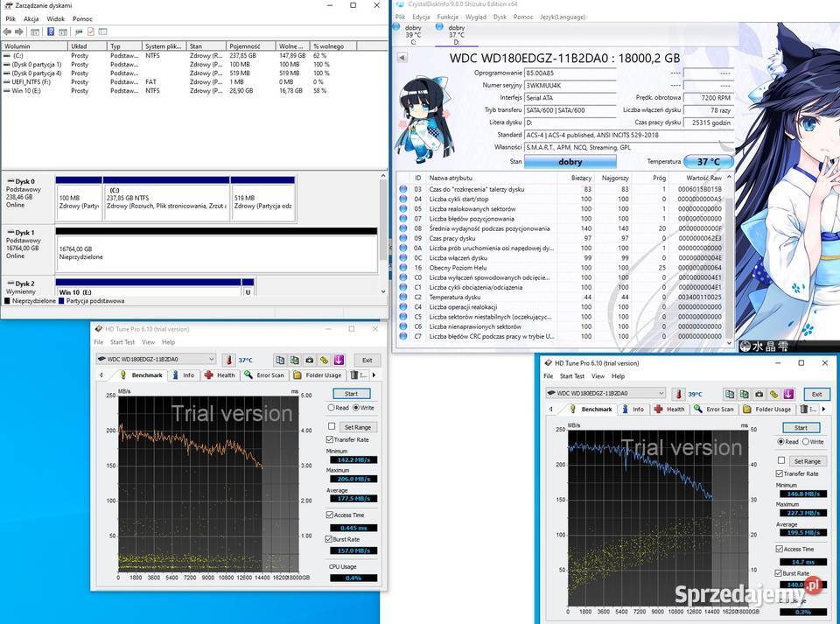Uncheck Access Time in left HD Tune
Image resolution: width=840 pixels, height=624 pixels.
[330, 515]
